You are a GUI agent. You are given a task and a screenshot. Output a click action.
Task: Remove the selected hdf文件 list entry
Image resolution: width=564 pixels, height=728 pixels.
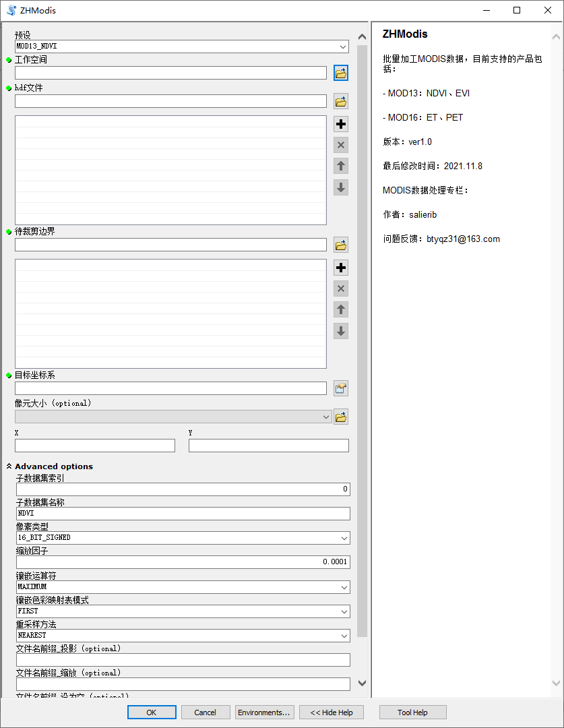point(341,145)
